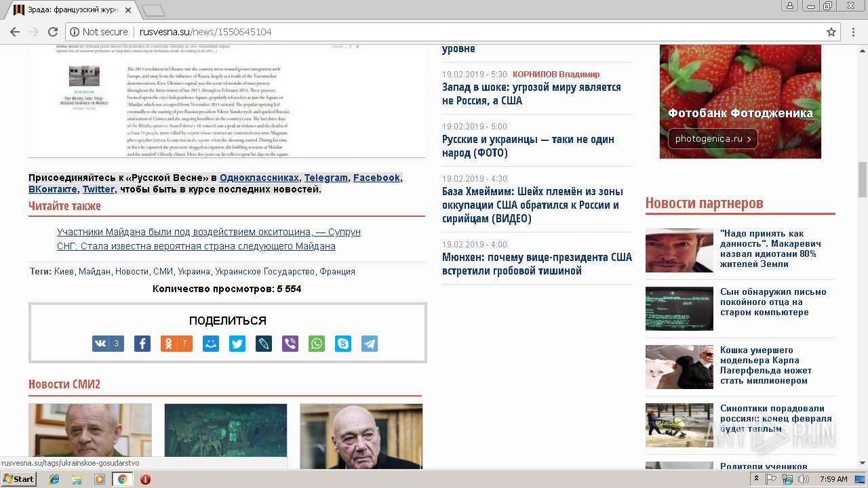This screenshot has width=868, height=488.
Task: Open tag Франция
Action: 338,271
